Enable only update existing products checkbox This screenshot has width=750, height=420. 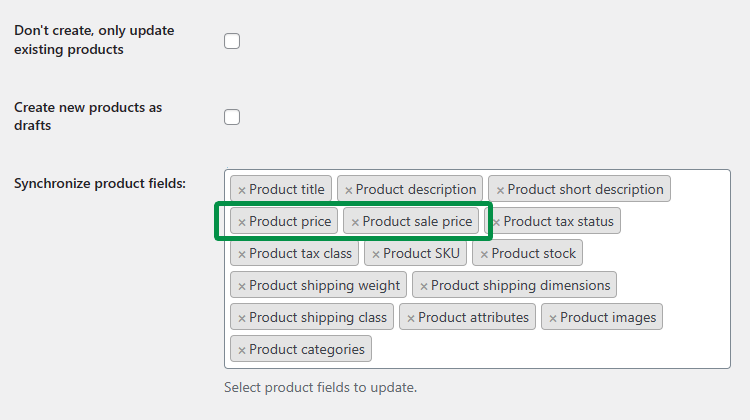tap(232, 41)
